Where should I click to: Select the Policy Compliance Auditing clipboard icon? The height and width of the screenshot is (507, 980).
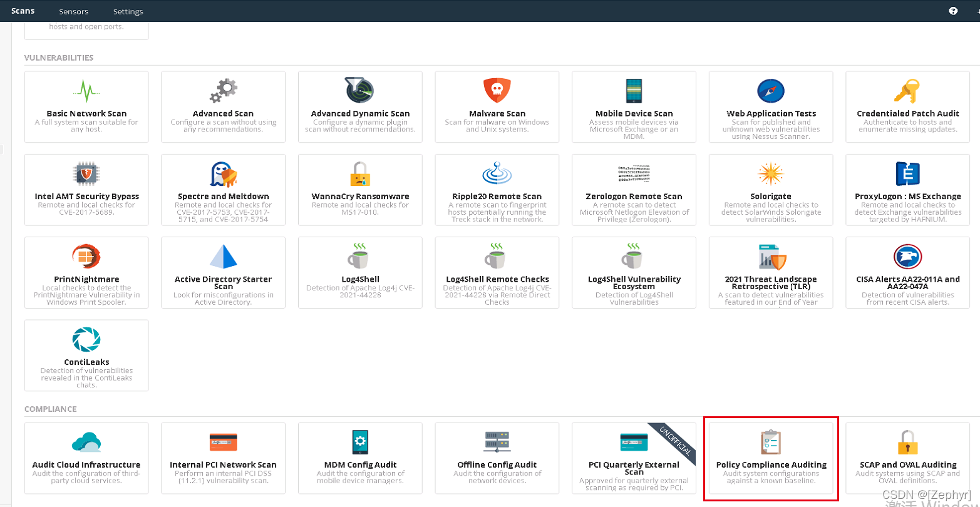[x=771, y=442]
